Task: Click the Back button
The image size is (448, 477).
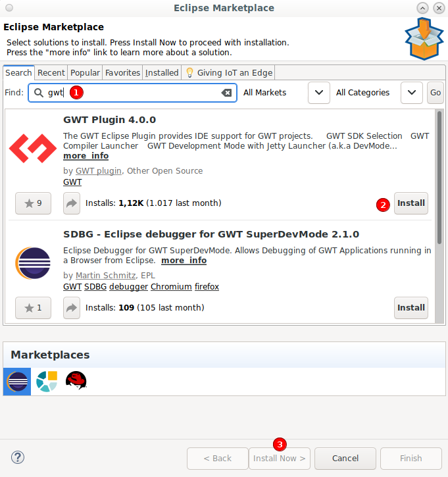Action: point(218,459)
